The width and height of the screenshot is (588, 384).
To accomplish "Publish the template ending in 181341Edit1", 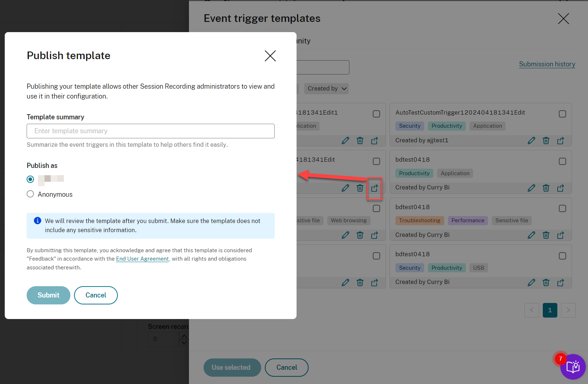I will tap(375, 141).
